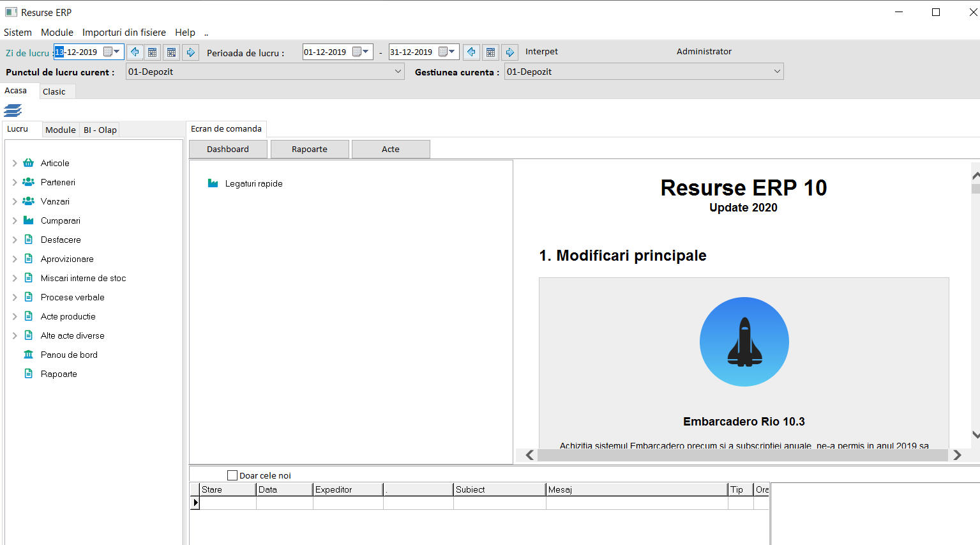Select the Articole basket icon
The image size is (980, 545).
click(28, 163)
